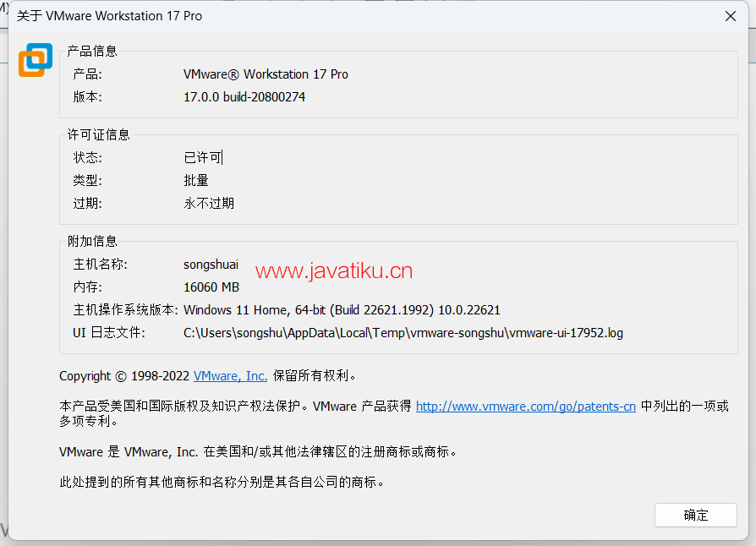Screen dimensions: 756x546
Task: Click the product name VMware® Workstation 17 Pro
Action: [266, 74]
